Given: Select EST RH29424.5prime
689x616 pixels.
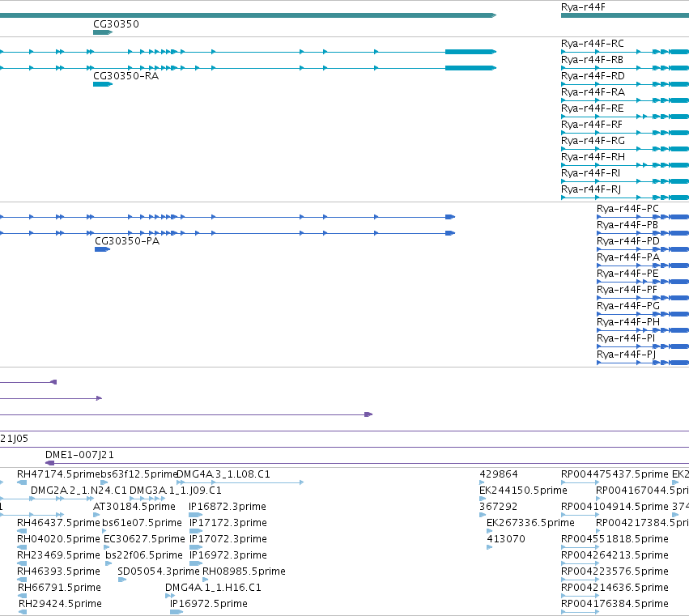Looking at the screenshot, I should pos(60,605).
